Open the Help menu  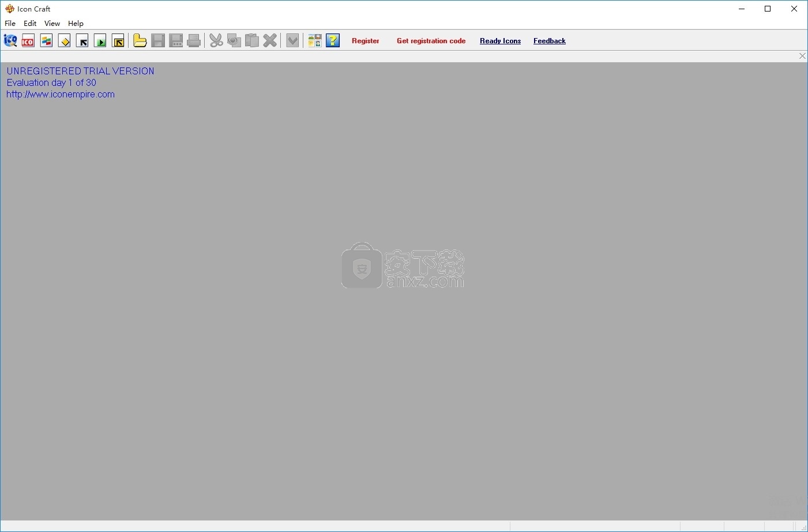tap(76, 24)
